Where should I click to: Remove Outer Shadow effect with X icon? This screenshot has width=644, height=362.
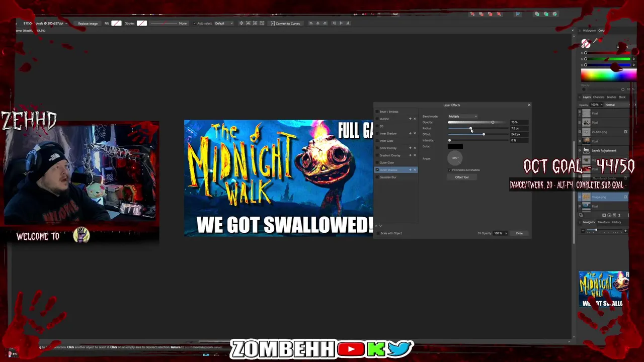(x=415, y=170)
